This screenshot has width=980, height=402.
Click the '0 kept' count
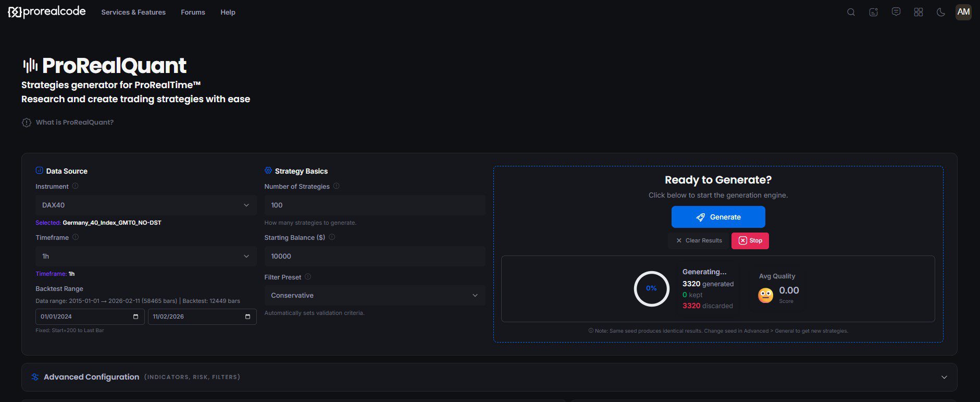pyautogui.click(x=692, y=295)
